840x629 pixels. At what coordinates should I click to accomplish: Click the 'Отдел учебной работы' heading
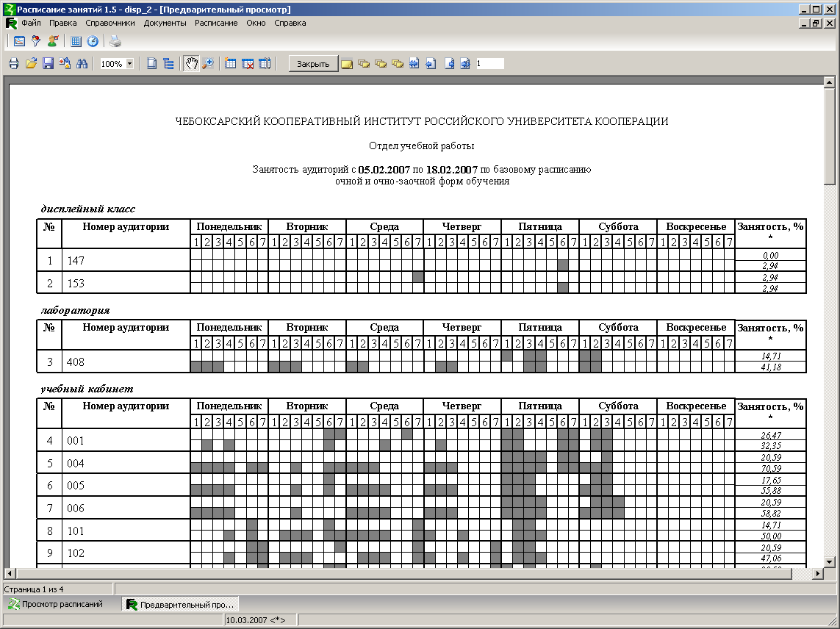click(421, 145)
